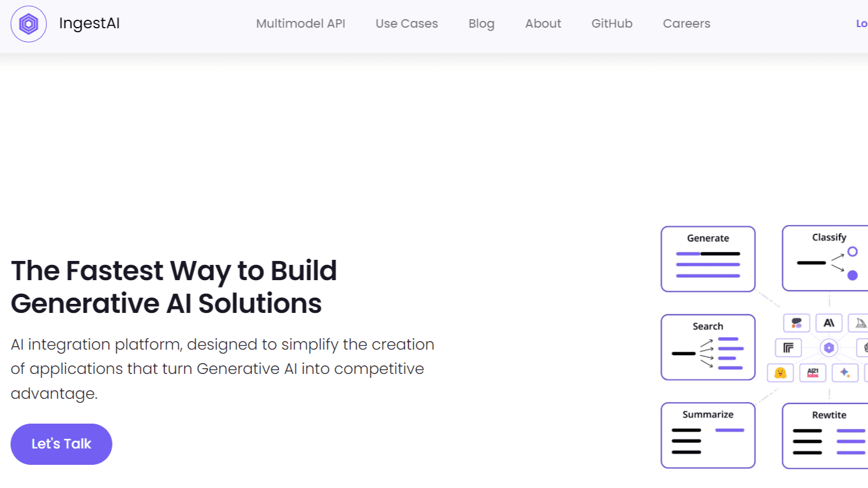Open the Careers page
The height and width of the screenshot is (488, 868).
686,24
